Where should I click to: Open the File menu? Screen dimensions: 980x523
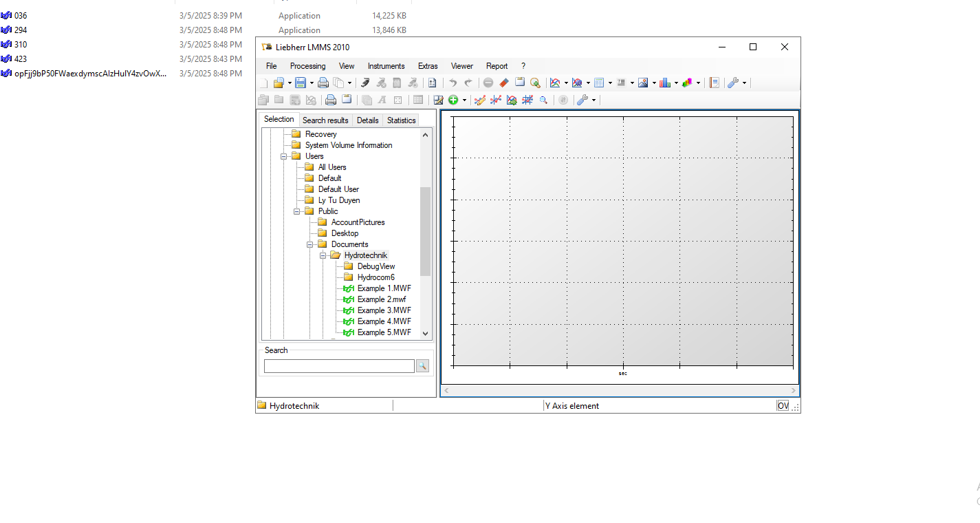(272, 66)
